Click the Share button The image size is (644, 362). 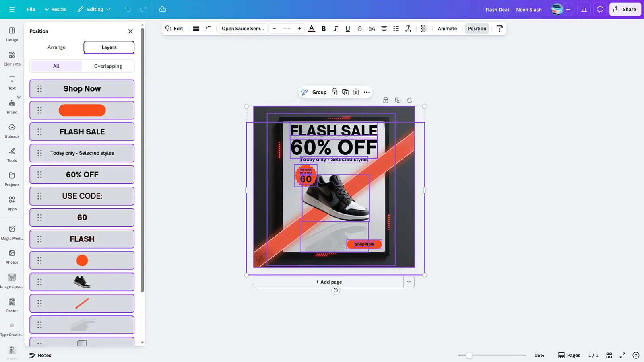(x=625, y=9)
